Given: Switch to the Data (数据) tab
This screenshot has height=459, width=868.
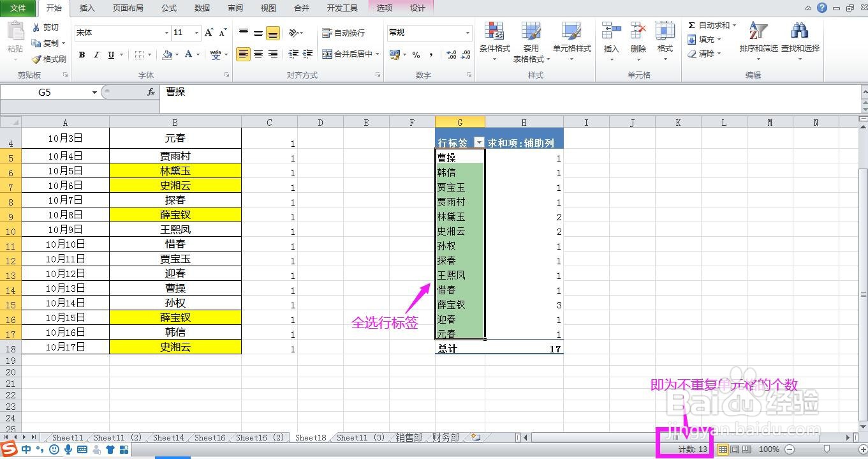Looking at the screenshot, I should click(202, 8).
